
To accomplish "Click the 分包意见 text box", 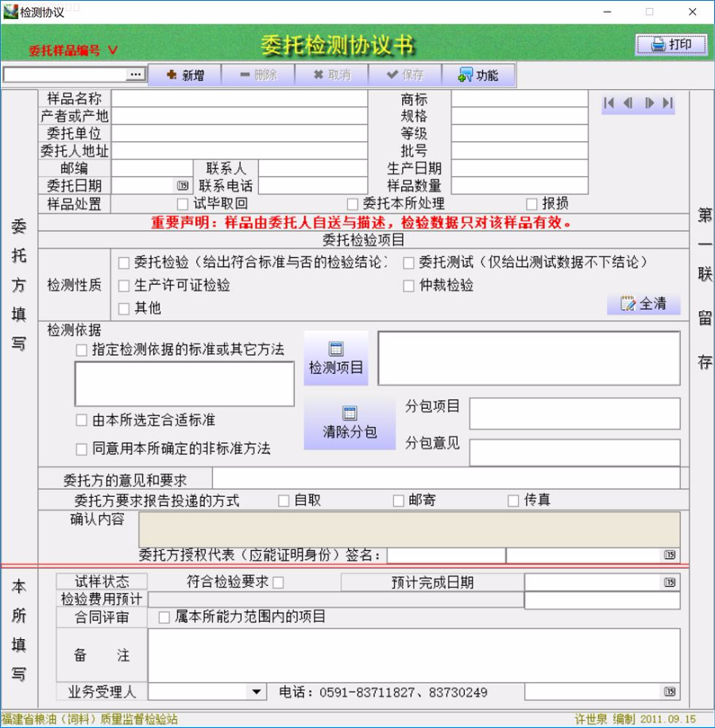I will click(x=574, y=453).
